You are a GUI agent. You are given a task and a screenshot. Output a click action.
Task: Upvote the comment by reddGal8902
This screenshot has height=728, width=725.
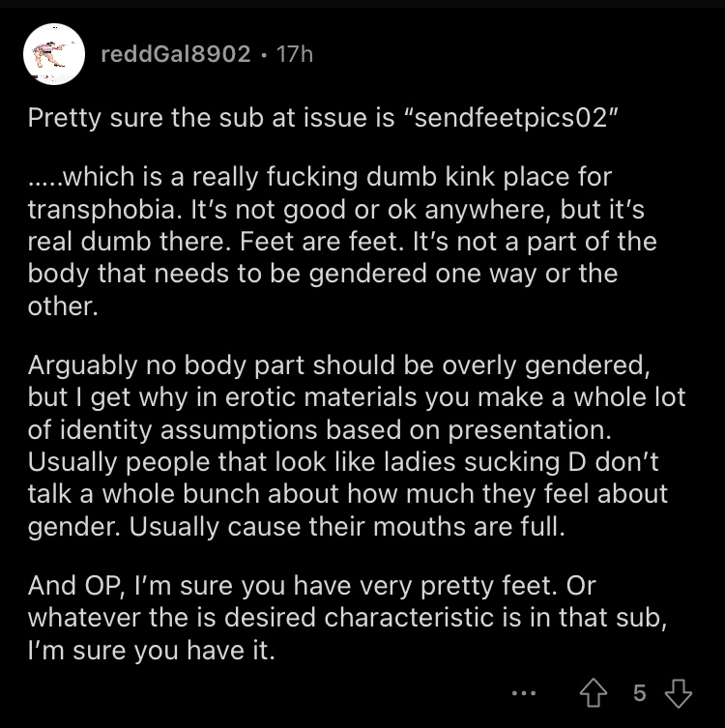coord(594,693)
